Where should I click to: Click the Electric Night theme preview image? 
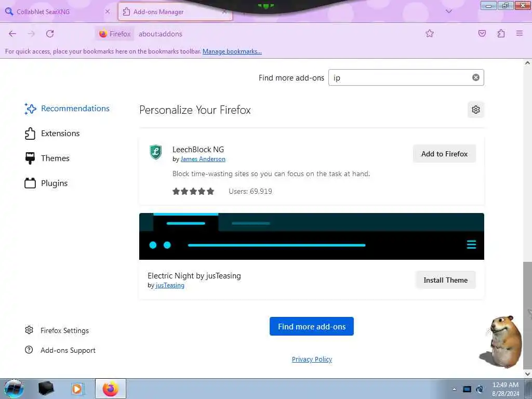(x=312, y=236)
